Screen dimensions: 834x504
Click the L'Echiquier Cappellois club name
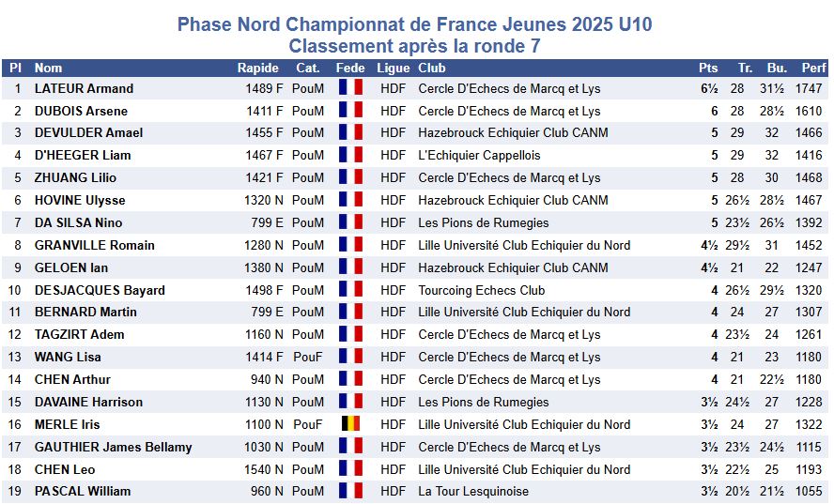click(x=479, y=155)
